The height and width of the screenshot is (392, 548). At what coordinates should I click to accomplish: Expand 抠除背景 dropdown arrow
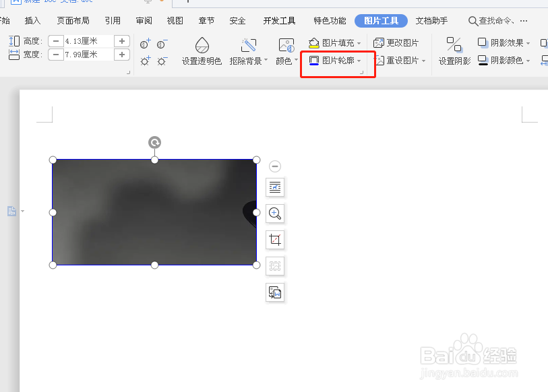click(266, 60)
